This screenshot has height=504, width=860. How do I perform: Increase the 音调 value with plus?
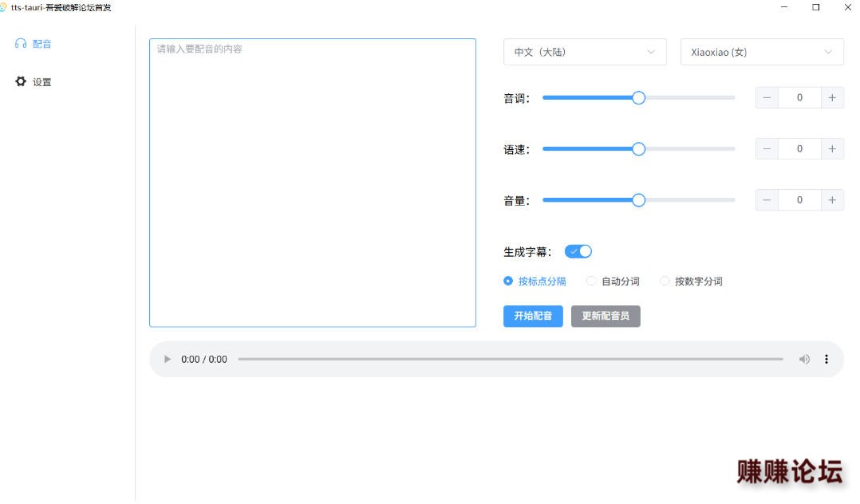[832, 98]
